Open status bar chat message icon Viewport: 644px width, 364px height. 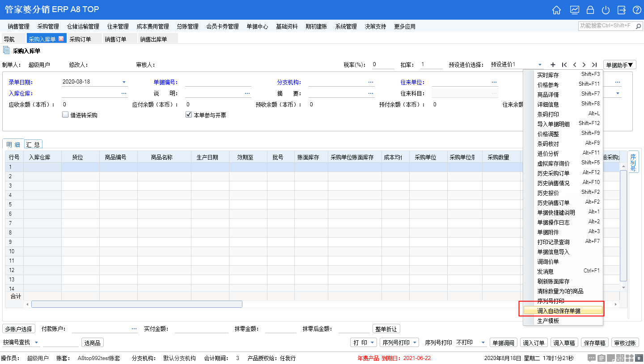point(591,358)
